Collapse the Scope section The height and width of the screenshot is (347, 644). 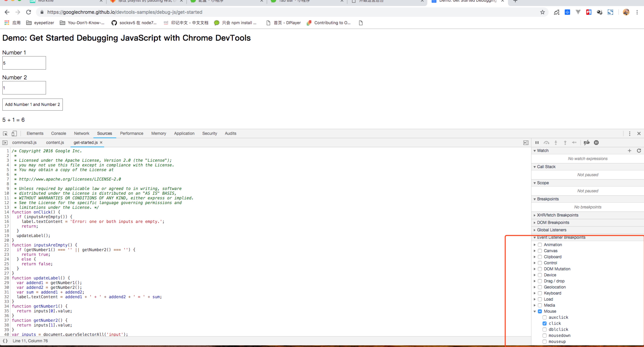[535, 183]
